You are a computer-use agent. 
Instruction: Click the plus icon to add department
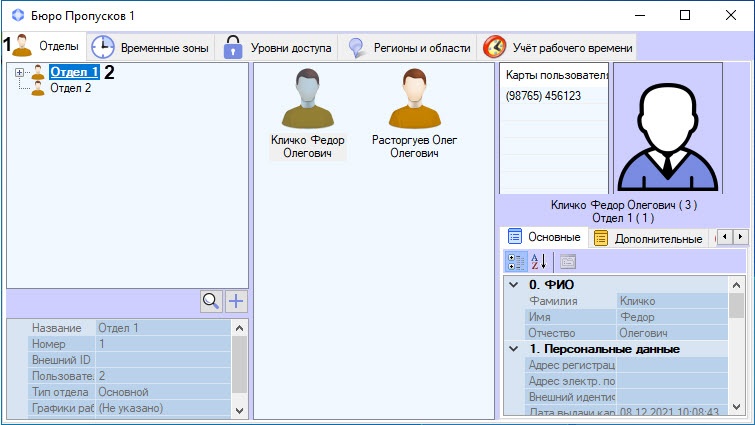point(235,301)
